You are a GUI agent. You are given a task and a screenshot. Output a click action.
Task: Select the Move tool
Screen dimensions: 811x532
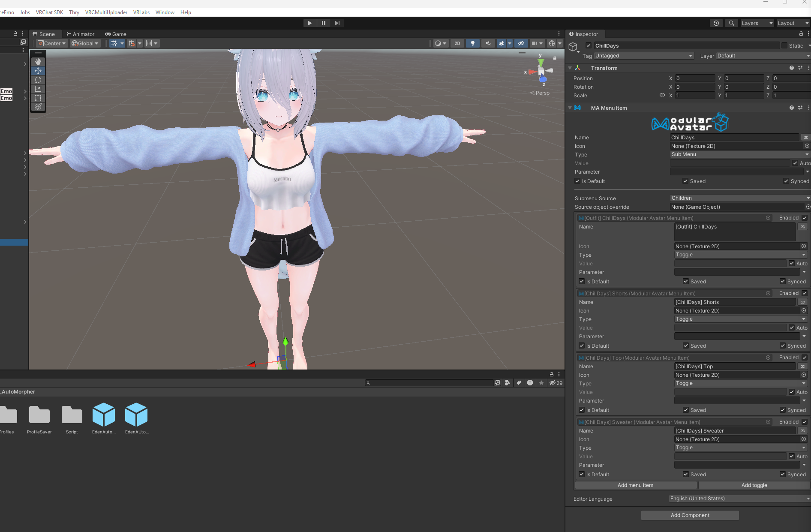(38, 71)
